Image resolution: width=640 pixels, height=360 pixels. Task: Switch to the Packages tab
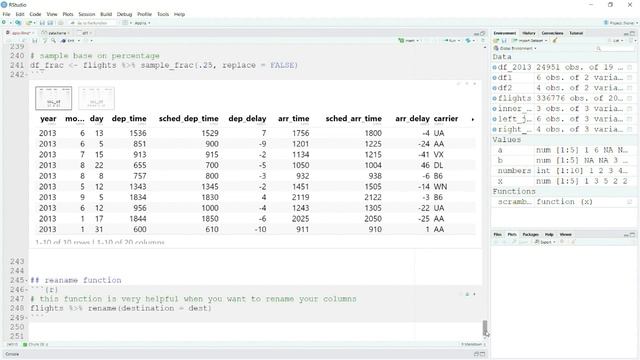530,234
